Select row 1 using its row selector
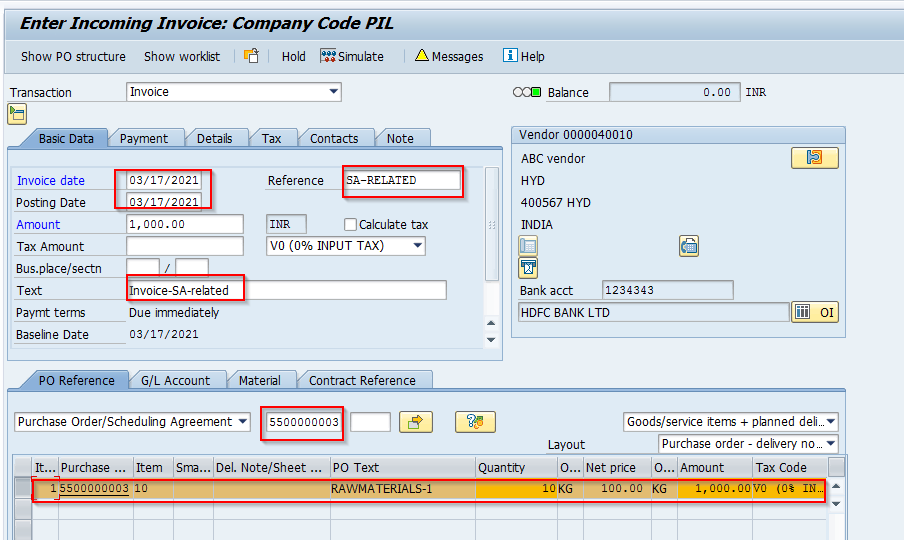Image resolution: width=904 pixels, height=540 pixels. (23, 488)
